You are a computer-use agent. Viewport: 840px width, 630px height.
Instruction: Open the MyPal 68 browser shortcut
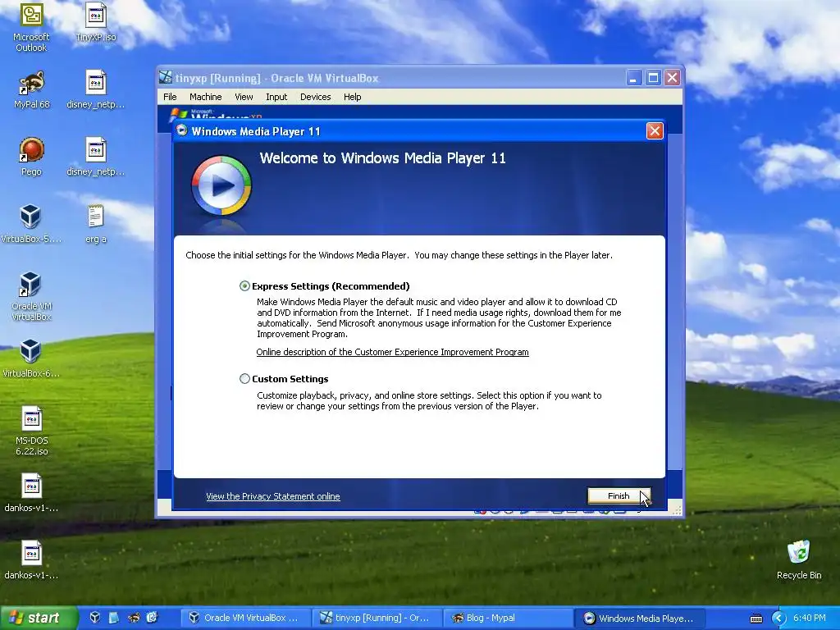click(32, 89)
